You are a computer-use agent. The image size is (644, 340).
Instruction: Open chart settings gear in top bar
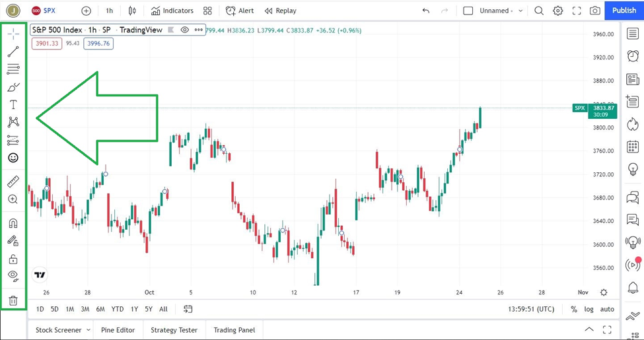click(557, 11)
